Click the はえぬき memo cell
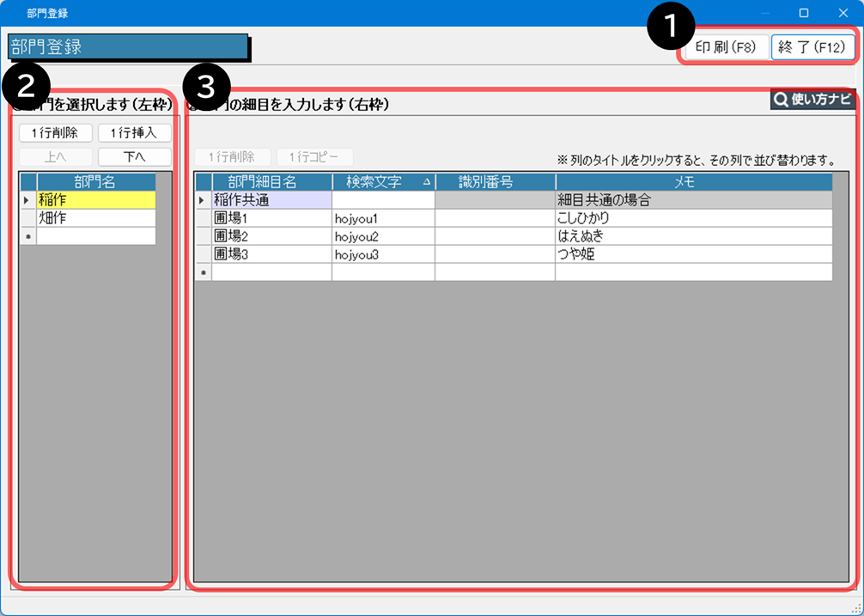 coord(693,236)
